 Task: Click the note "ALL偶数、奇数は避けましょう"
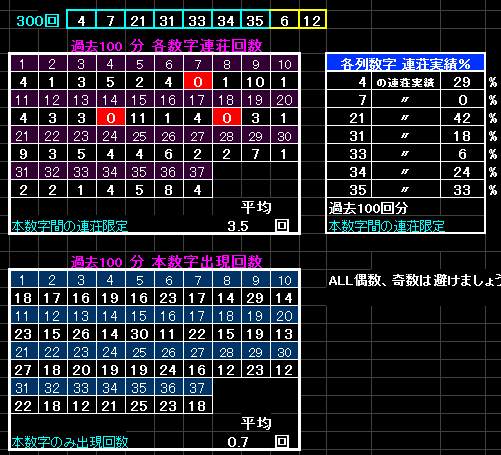tap(415, 280)
